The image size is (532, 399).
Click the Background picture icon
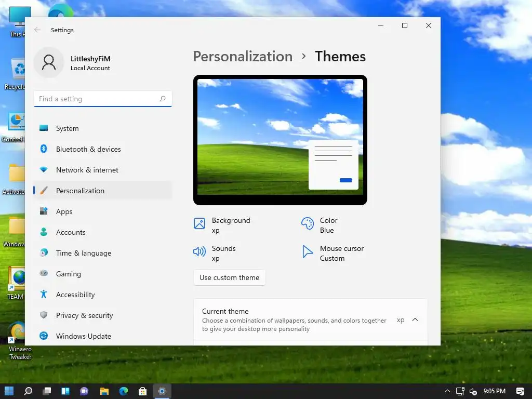tap(199, 223)
